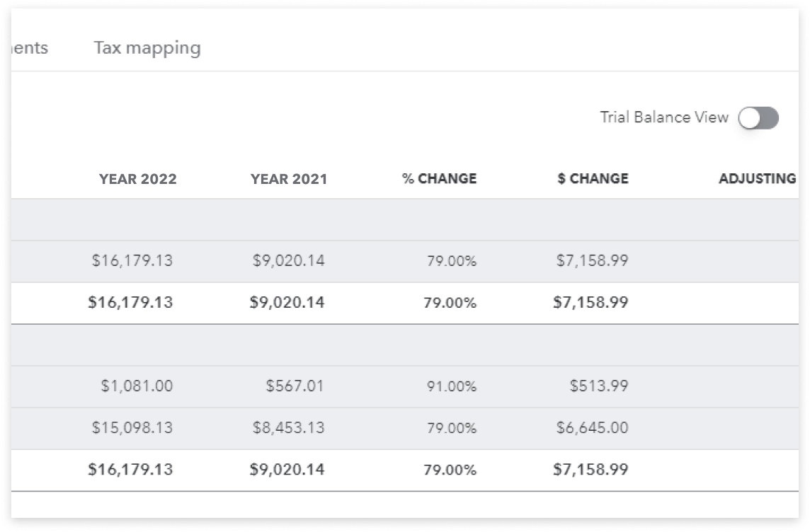
Task: Select the % CHANGE column header
Action: [x=439, y=179]
